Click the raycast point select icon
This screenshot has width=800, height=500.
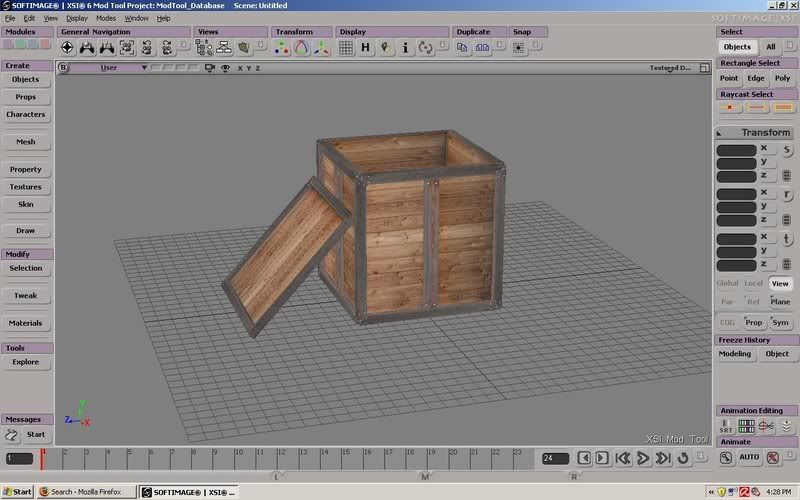tap(730, 108)
